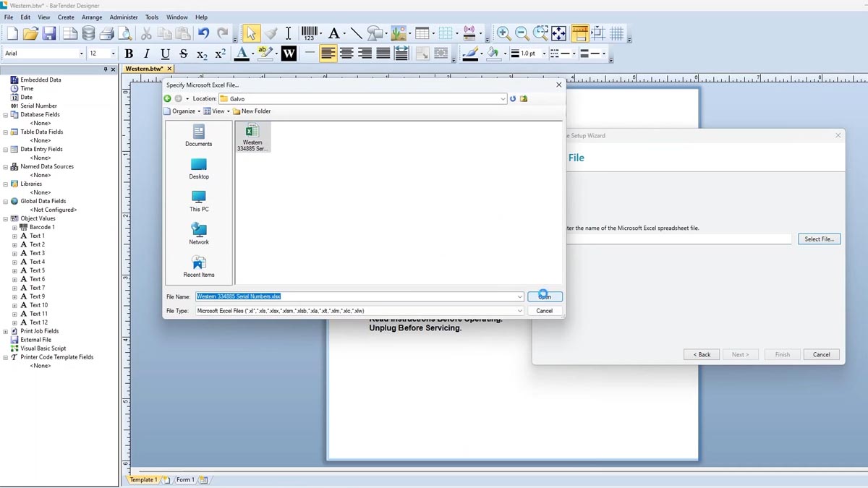
Task: Open the File Type dropdown in the dialog
Action: pos(519,310)
